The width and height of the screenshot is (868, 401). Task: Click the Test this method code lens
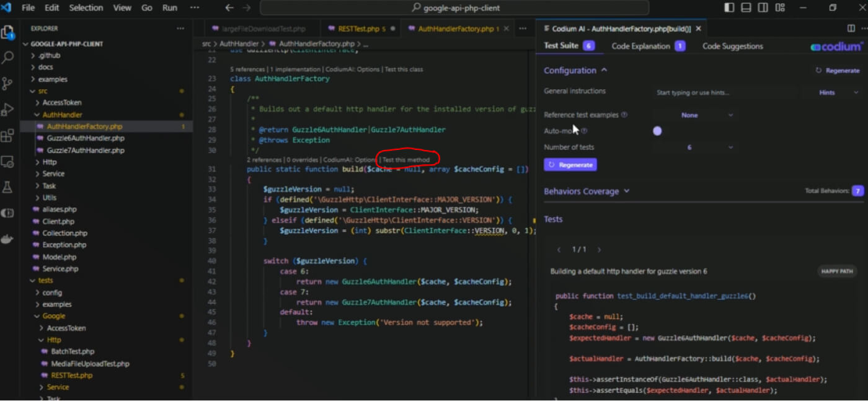406,160
